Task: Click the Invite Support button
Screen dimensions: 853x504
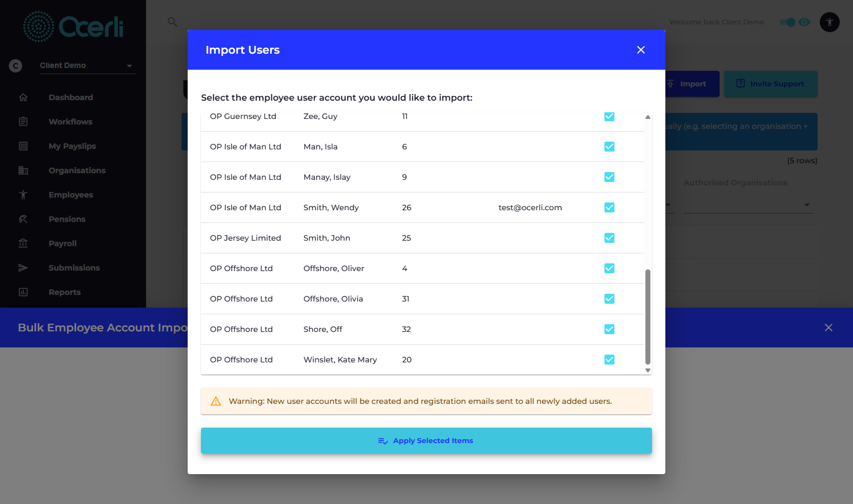Action: [771, 84]
